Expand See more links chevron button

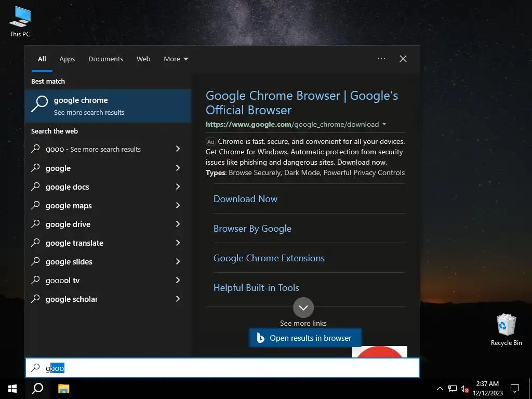click(x=303, y=308)
